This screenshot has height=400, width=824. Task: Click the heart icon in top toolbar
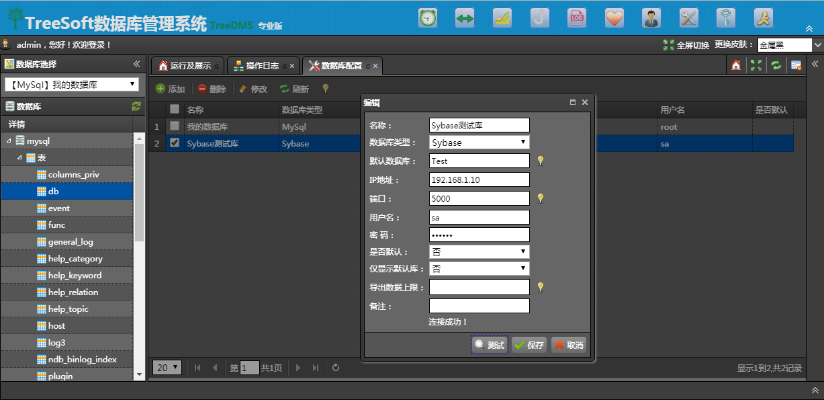coord(614,18)
